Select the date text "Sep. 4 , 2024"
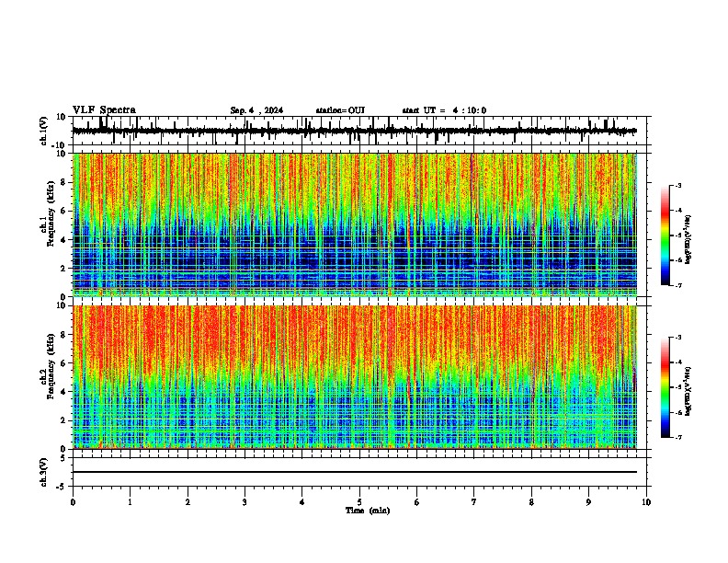Viewport: 728px width, 563px height. coord(256,110)
